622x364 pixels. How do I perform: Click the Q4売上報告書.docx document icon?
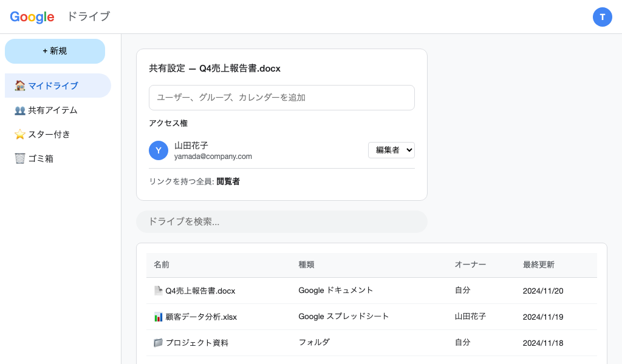157,290
